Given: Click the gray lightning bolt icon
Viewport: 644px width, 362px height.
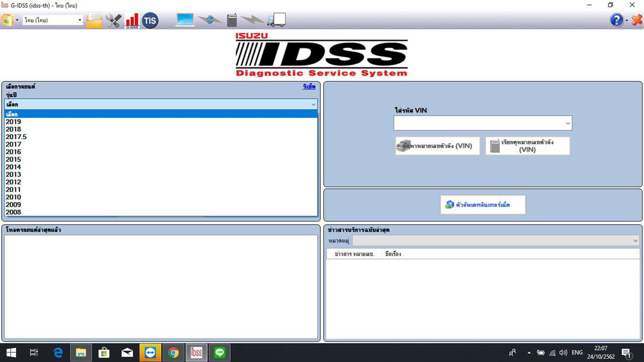Looking at the screenshot, I should point(252,20).
